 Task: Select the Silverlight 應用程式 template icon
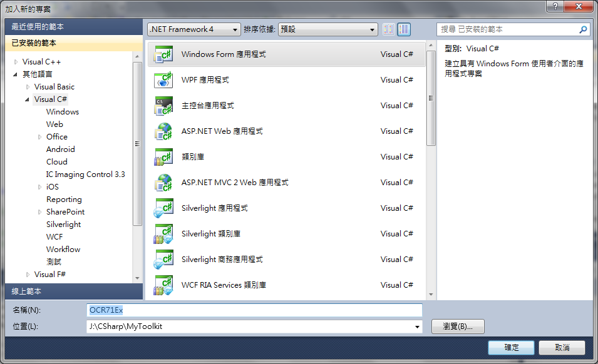point(163,208)
